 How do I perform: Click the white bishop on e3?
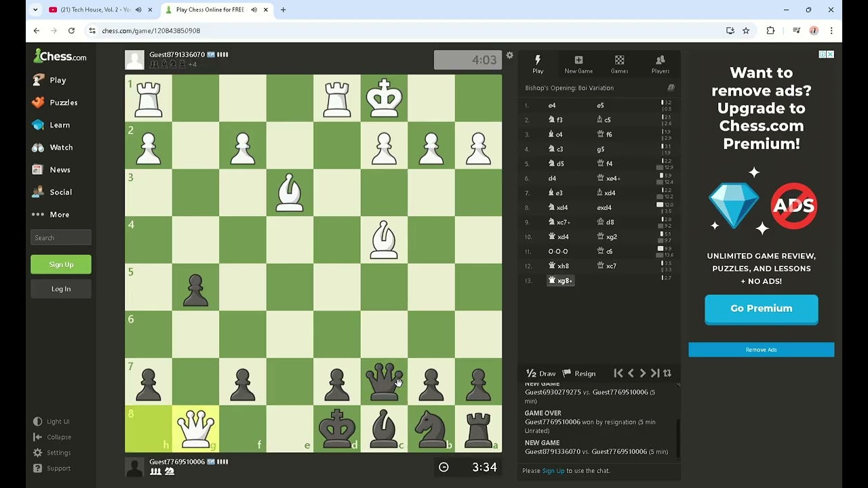(290, 192)
